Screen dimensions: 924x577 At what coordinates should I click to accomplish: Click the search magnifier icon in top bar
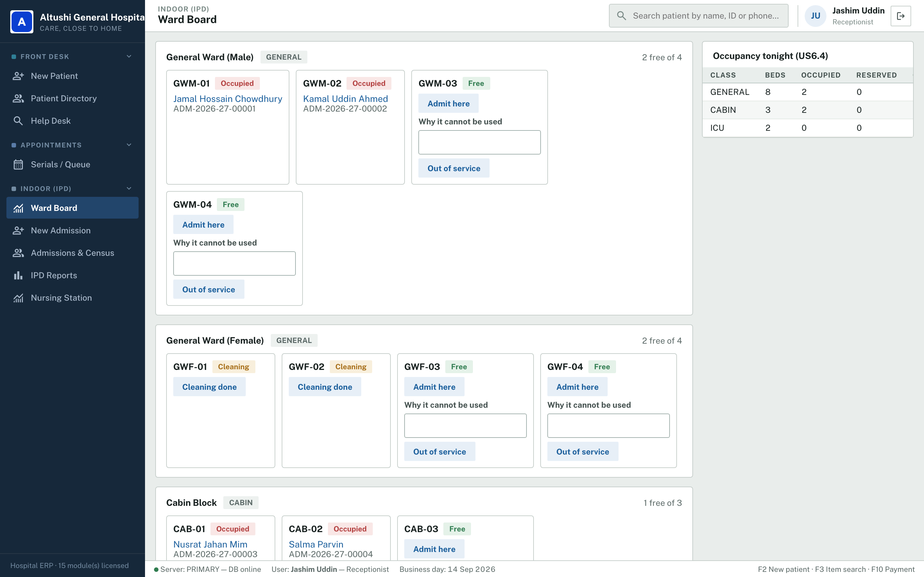[621, 16]
